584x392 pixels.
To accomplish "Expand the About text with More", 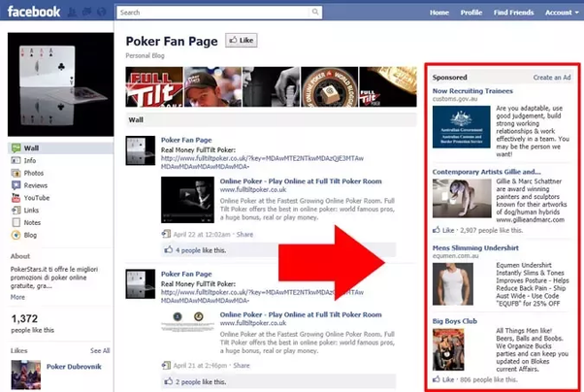I will [17, 297].
